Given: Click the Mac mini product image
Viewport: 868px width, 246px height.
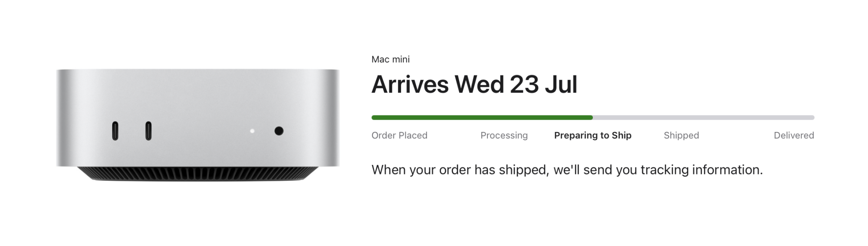Looking at the screenshot, I should 198,125.
